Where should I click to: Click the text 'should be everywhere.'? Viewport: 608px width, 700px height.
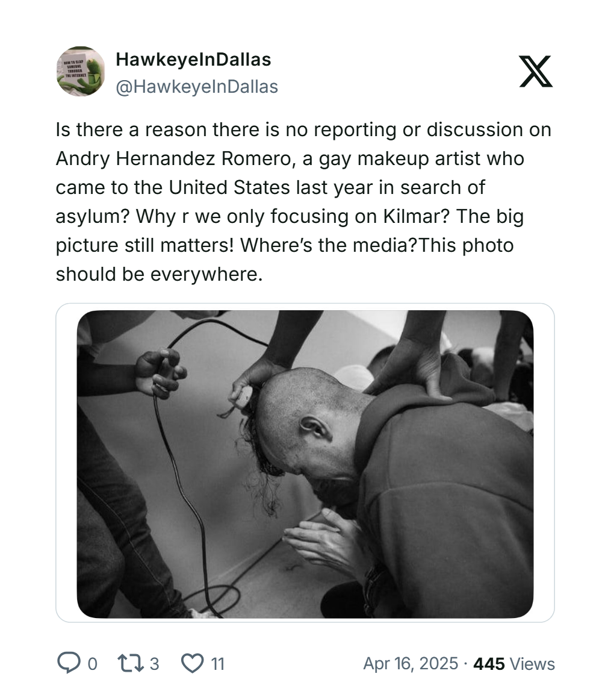coord(159,274)
